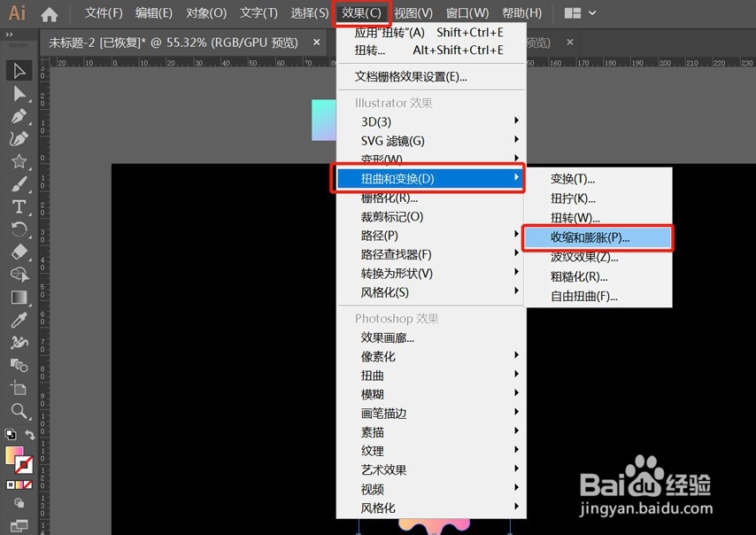Select 自由扭曲(F)... in the submenu

coord(598,296)
